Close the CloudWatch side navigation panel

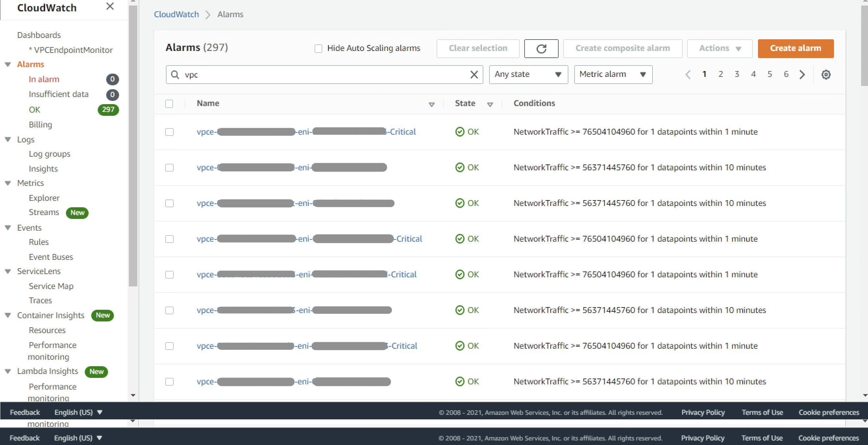pyautogui.click(x=109, y=6)
